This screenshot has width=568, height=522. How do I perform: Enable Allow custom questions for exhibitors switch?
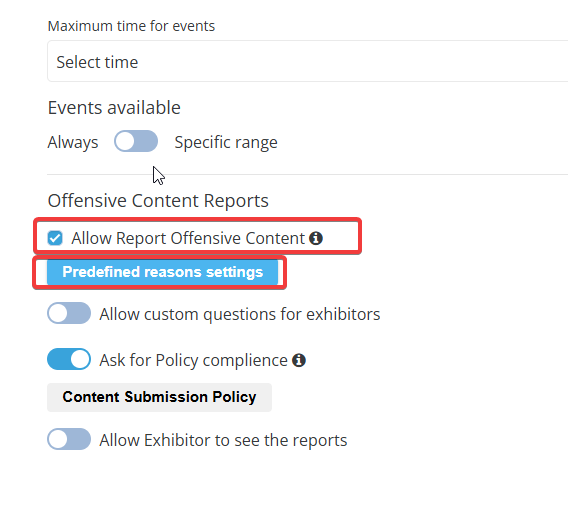69,313
